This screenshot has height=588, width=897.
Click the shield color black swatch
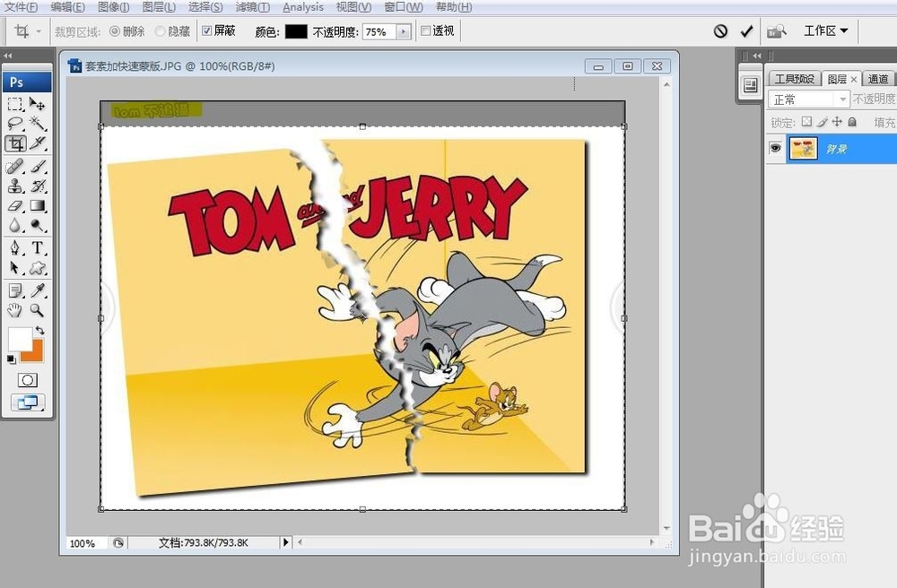click(x=296, y=31)
